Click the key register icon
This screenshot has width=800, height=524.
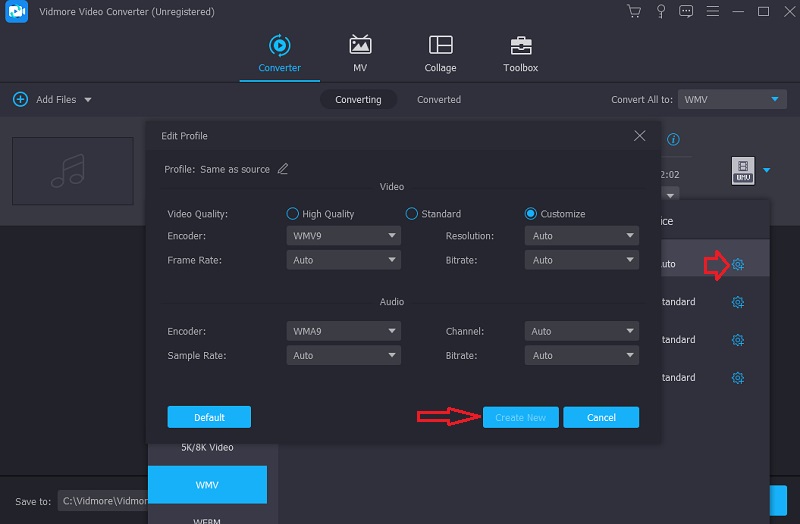tap(660, 12)
